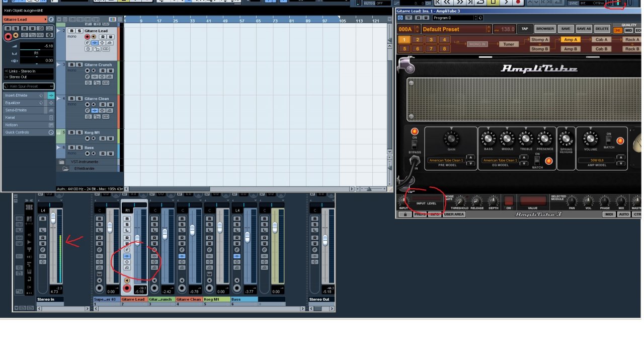Click SAVE preset button in AmpliTube
Image resolution: width=644 pixels, height=349 pixels.
pyautogui.click(x=566, y=29)
